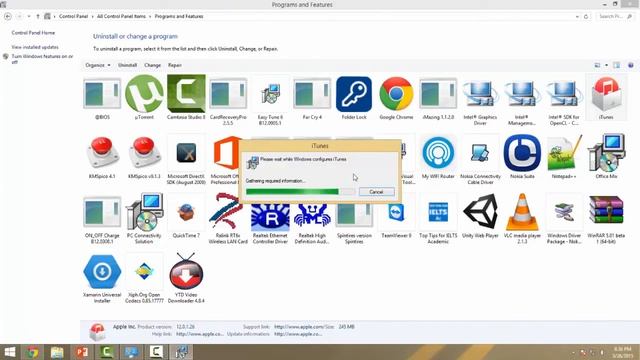Select the Folder Lock icon
This screenshot has width=640, height=360.
[x=354, y=94]
